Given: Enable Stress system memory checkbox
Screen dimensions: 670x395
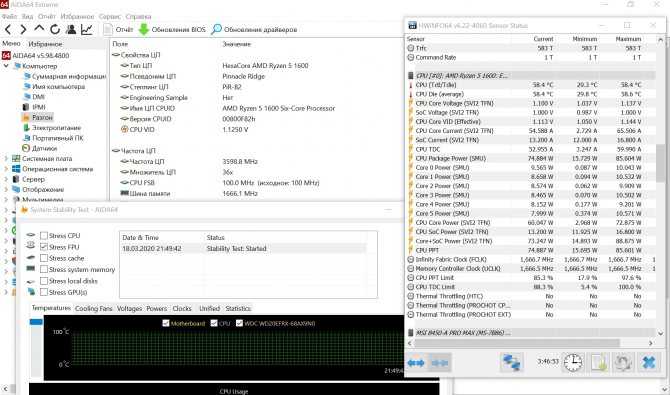Looking at the screenshot, I should [x=44, y=269].
